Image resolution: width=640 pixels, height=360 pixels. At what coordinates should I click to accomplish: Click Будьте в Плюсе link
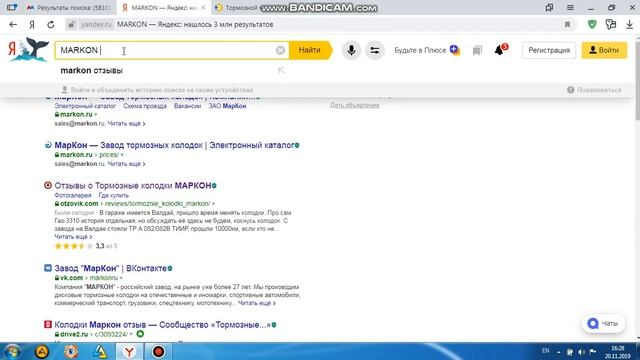420,50
